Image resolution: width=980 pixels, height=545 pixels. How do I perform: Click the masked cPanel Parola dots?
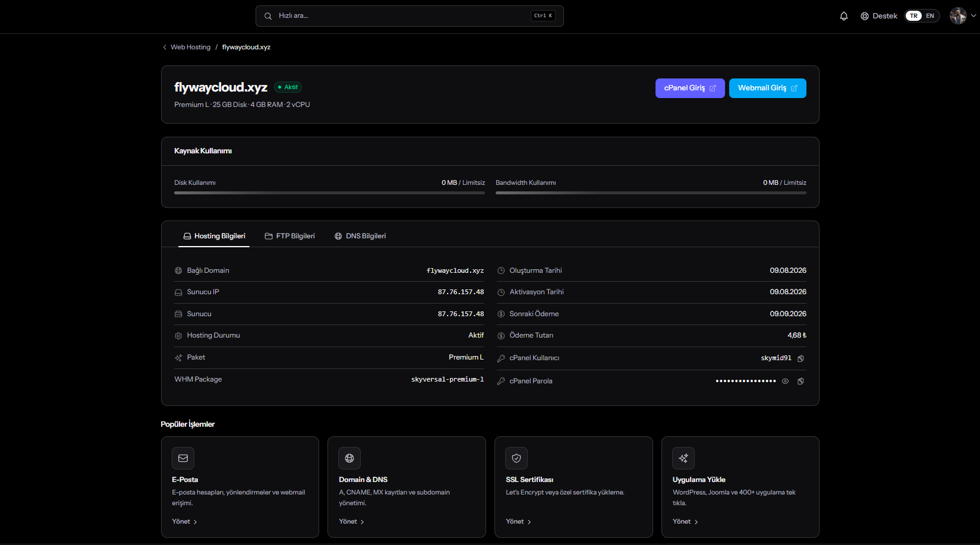click(x=746, y=381)
